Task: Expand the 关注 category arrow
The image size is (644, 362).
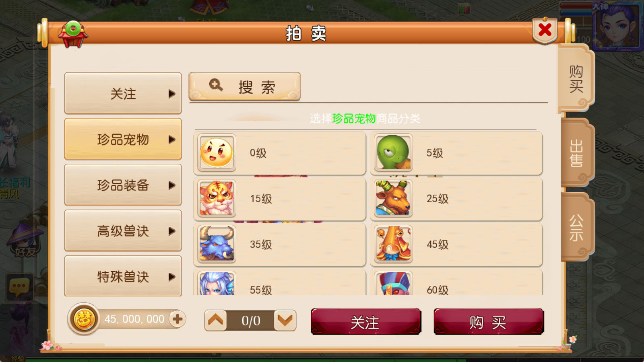Action: [172, 94]
